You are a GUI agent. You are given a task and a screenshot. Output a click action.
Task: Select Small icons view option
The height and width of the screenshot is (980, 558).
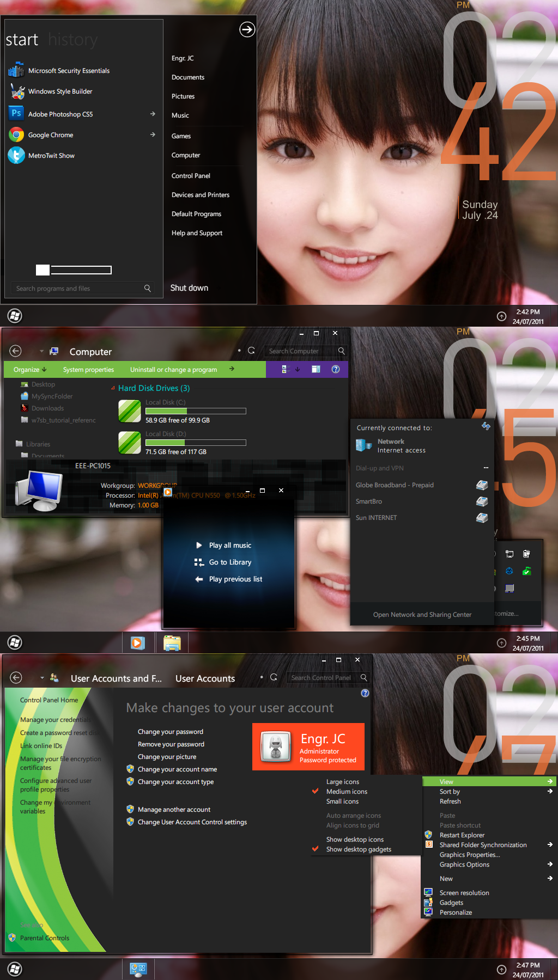(342, 801)
